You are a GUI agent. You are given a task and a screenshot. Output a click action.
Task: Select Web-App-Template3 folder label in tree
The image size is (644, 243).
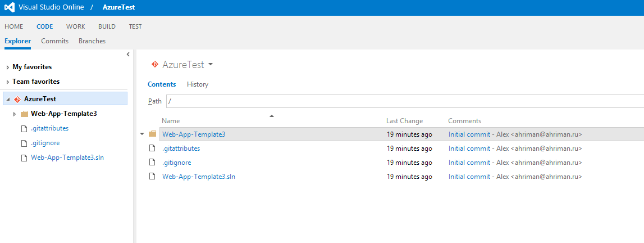63,114
